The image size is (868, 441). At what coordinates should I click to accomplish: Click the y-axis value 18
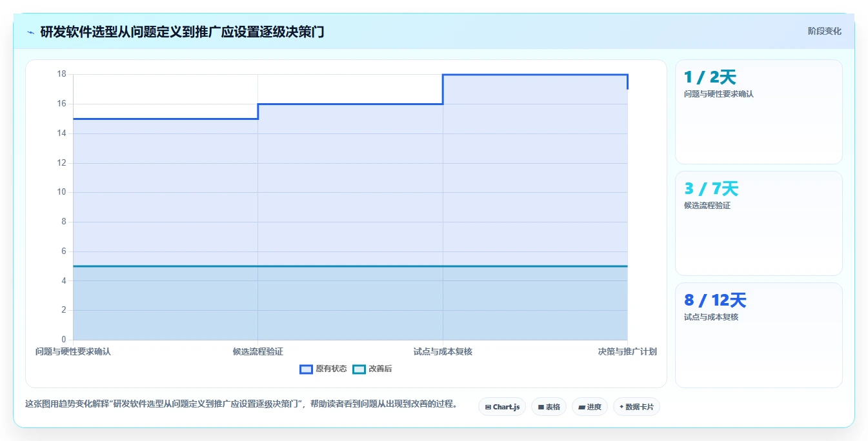click(62, 74)
